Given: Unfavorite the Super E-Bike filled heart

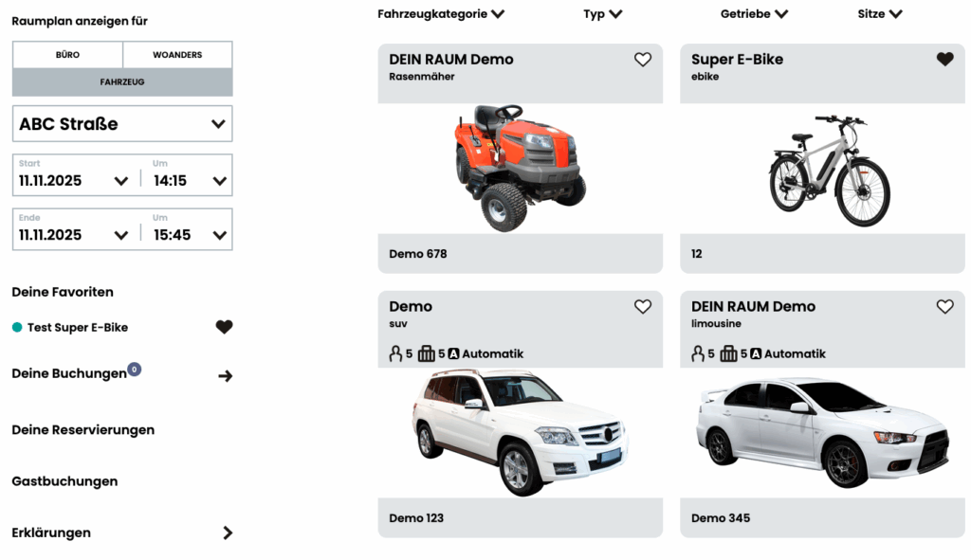Looking at the screenshot, I should pyautogui.click(x=944, y=60).
